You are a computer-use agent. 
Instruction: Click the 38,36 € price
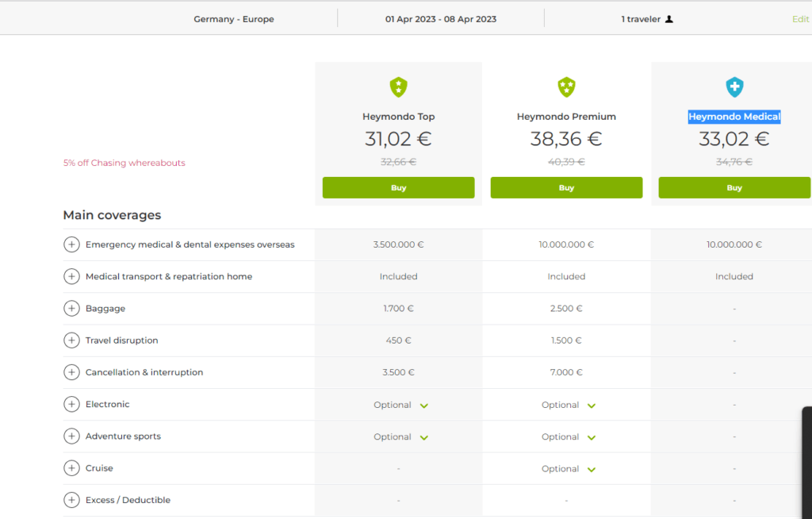[x=566, y=139]
